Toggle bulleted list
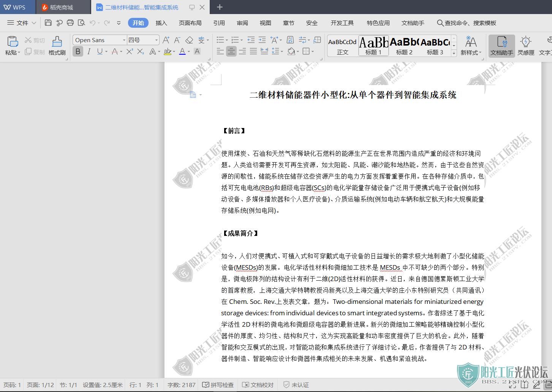 pos(220,40)
